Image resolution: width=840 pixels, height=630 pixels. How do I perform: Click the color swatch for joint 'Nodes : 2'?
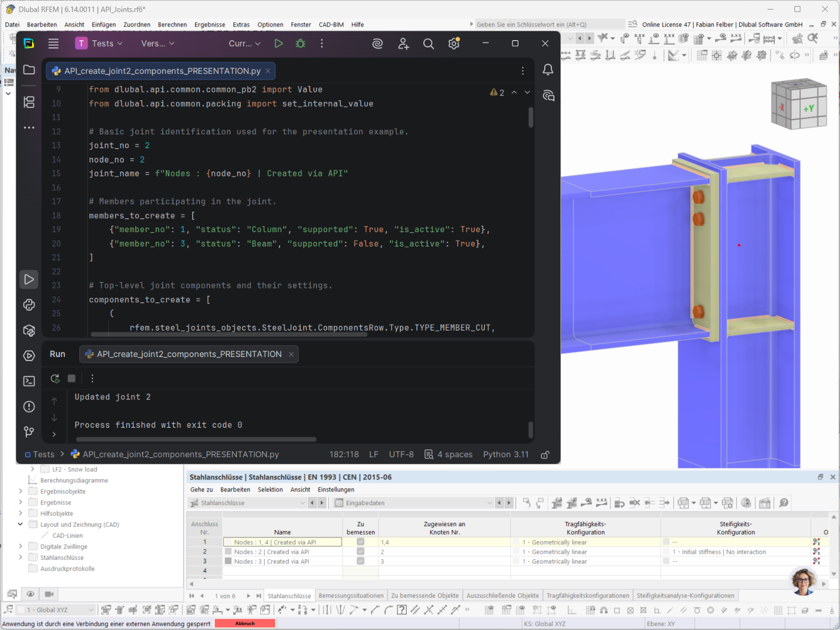click(x=228, y=551)
